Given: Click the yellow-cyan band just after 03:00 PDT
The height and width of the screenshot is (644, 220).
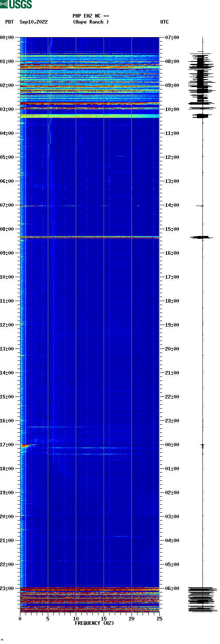Looking at the screenshot, I should 90,116.
